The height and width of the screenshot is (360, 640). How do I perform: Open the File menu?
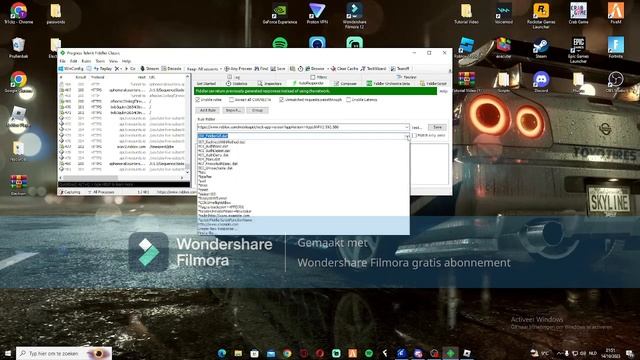[x=62, y=61]
